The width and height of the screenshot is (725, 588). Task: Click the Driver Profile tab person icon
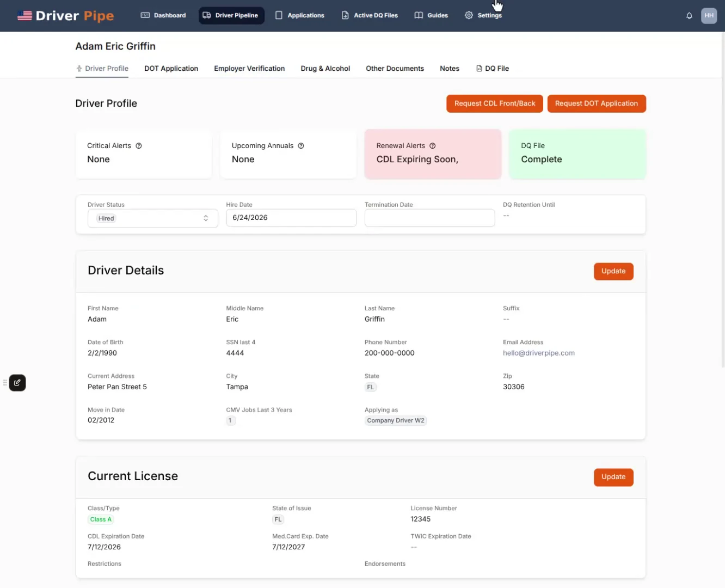click(x=79, y=69)
